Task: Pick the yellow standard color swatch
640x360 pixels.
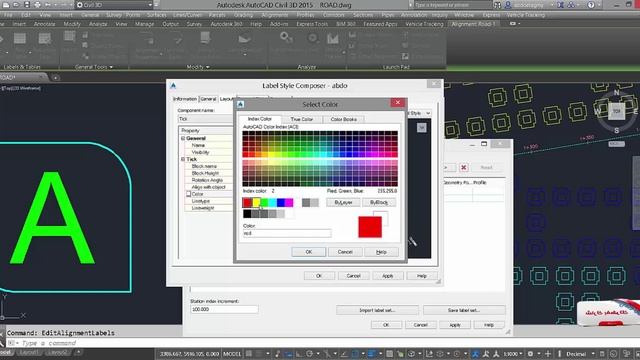Action: click(256, 202)
